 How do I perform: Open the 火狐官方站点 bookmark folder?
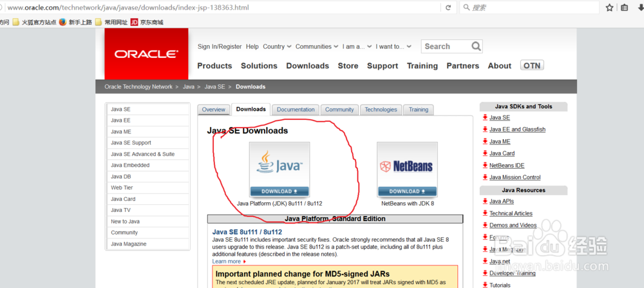point(35,22)
